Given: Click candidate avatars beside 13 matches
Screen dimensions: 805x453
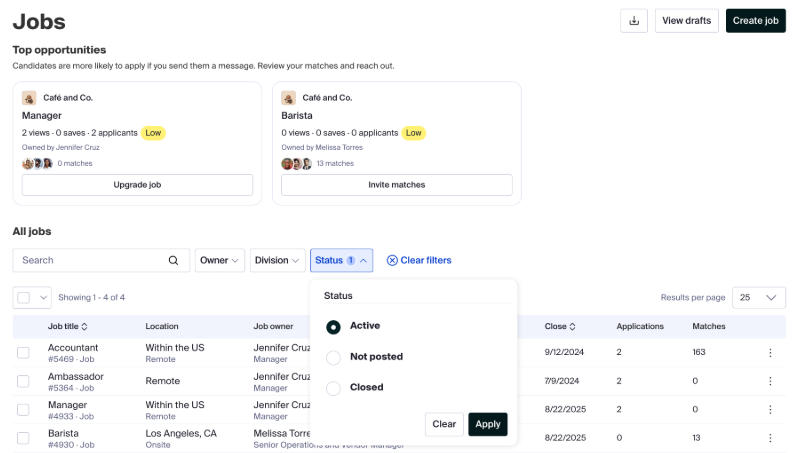Looking at the screenshot, I should pos(297,163).
